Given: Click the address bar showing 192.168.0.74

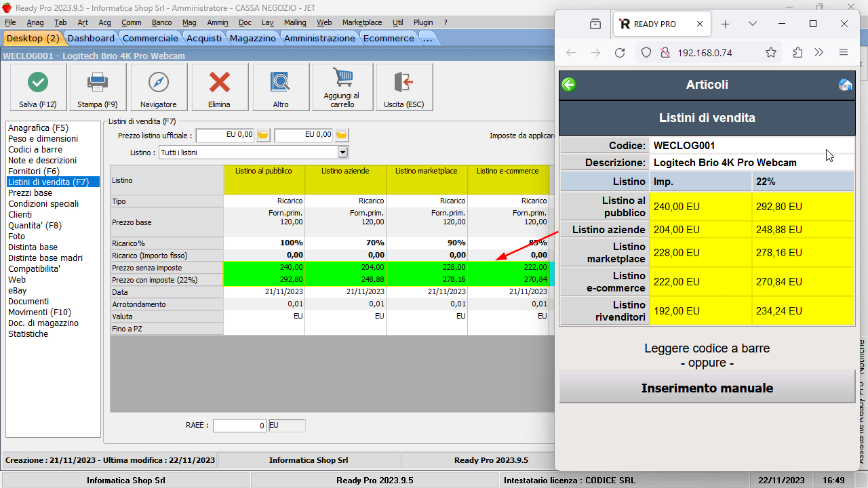Looking at the screenshot, I should point(705,52).
